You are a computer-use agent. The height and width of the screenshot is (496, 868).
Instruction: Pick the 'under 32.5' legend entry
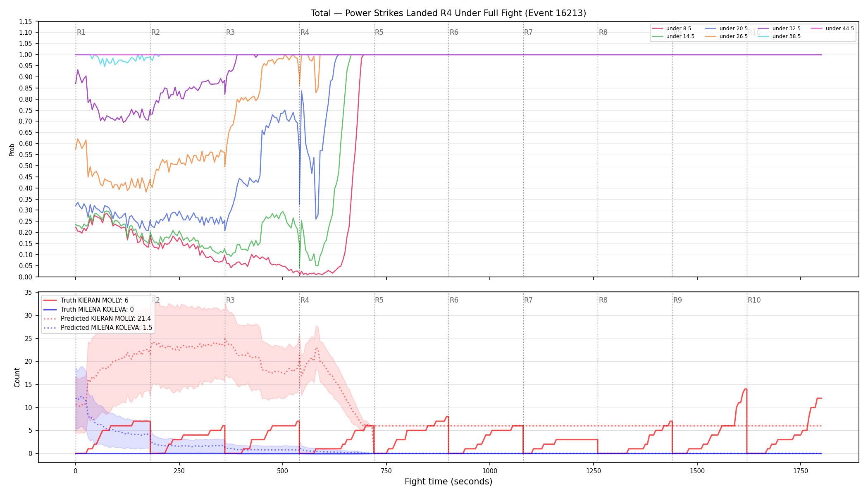780,29
